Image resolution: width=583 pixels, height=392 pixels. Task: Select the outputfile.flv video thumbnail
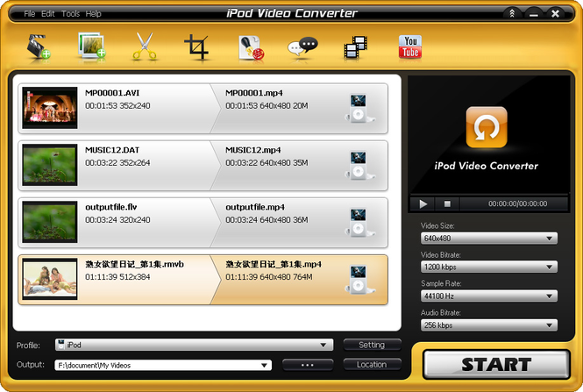(x=50, y=222)
